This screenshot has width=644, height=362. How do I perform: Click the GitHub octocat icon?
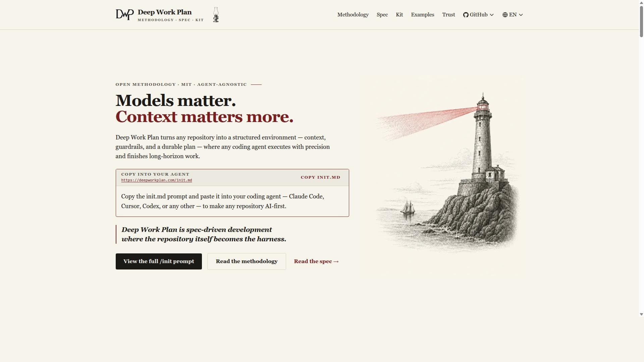point(466,15)
